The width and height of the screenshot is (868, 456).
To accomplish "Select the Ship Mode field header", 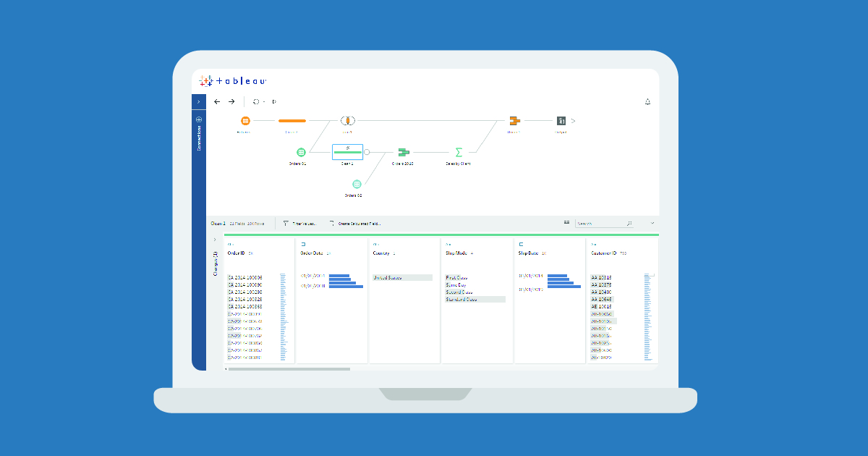I will [456, 253].
